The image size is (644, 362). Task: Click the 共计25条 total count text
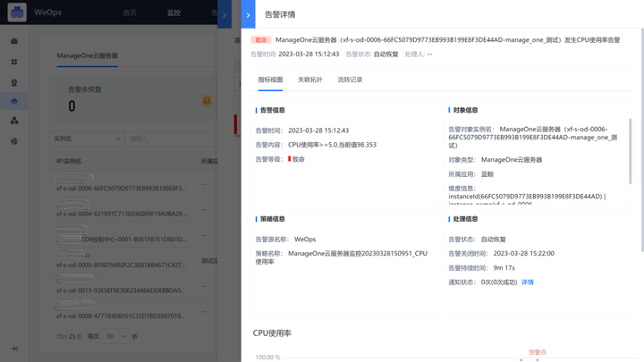tap(69, 337)
